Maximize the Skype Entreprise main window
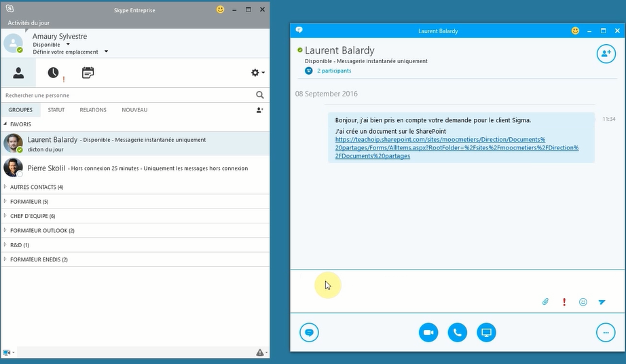 [x=248, y=10]
